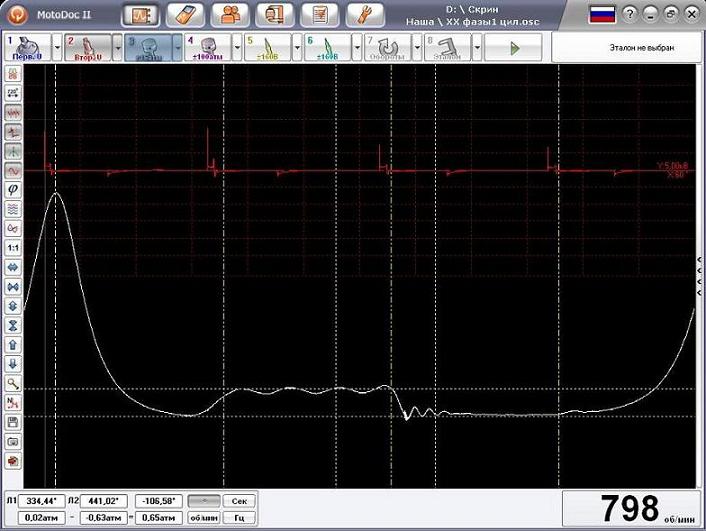
Task: Select the 720° cycle view icon
Action: (x=13, y=93)
